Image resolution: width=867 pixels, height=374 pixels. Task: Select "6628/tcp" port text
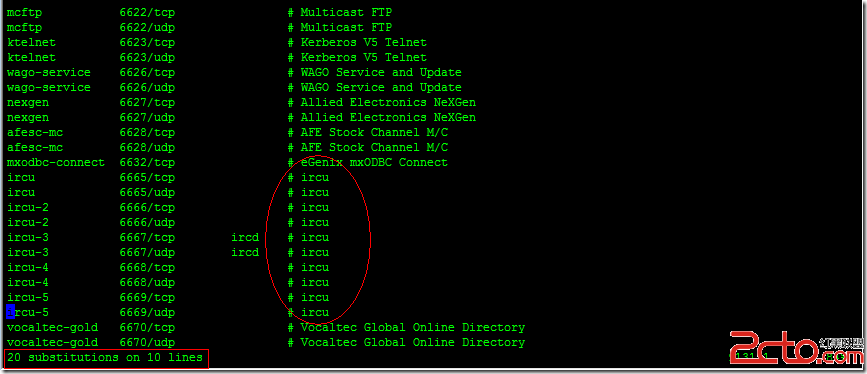click(x=147, y=133)
